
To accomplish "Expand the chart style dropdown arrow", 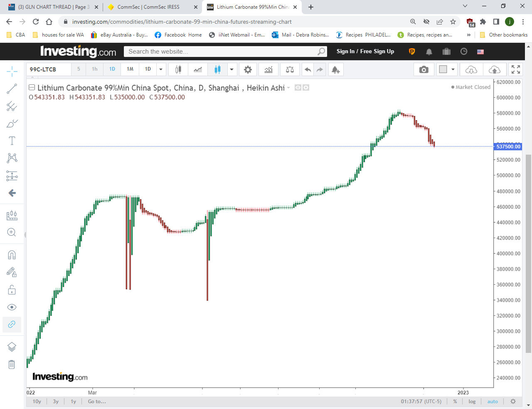I will 232,69.
